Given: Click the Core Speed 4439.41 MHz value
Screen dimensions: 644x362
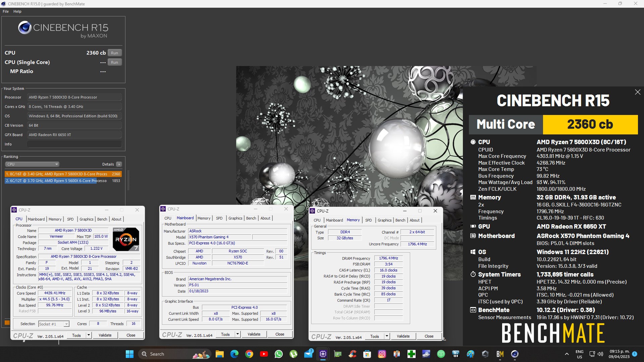Looking at the screenshot, I should 55,293.
